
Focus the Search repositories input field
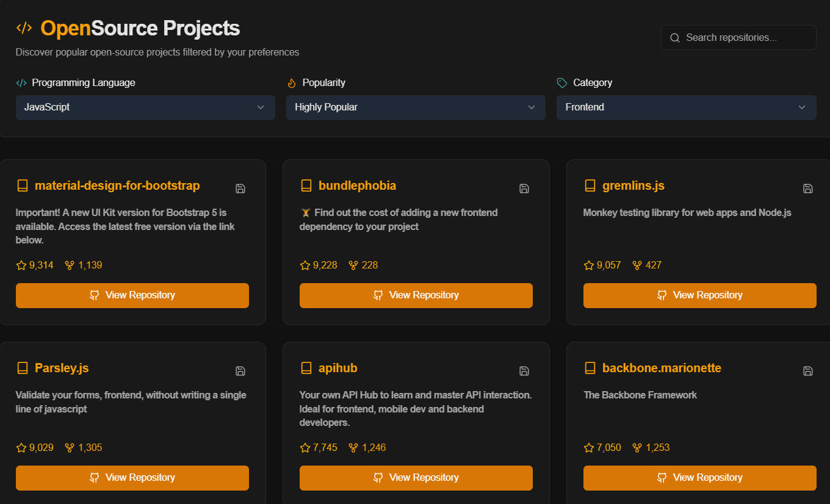(x=738, y=38)
